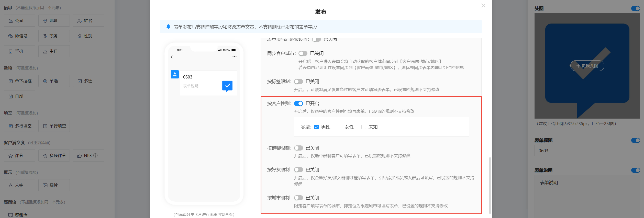Add the 手机 phone field
644x218 pixels.
(x=19, y=51)
